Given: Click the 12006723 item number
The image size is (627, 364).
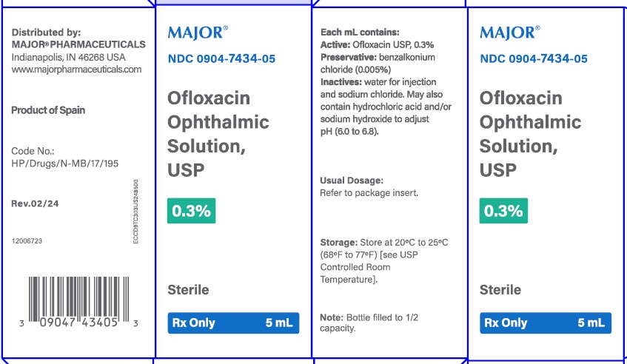Looking at the screenshot, I should point(27,241).
